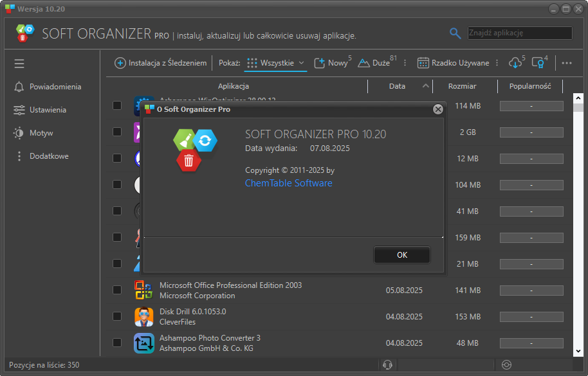Click 153 MB size cell
The image size is (588, 376).
click(x=468, y=316)
